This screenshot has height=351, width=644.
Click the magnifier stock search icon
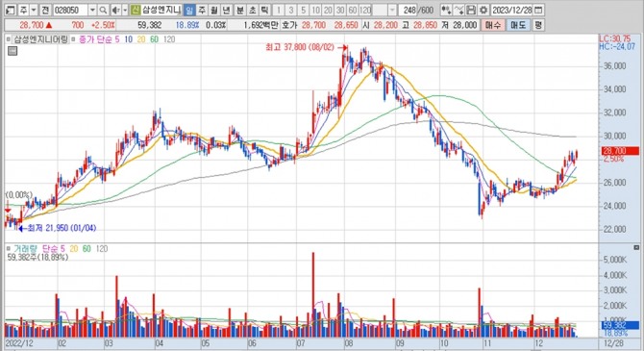click(103, 10)
